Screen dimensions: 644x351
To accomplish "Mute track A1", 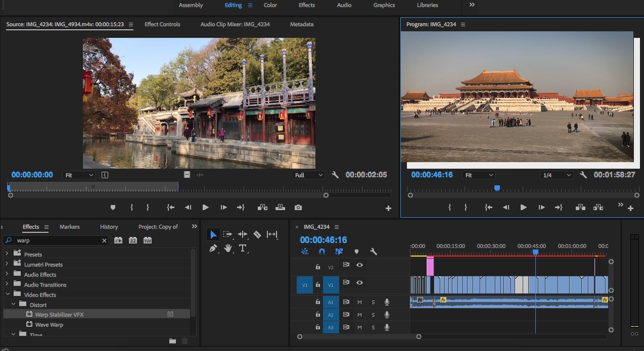I will [x=359, y=302].
